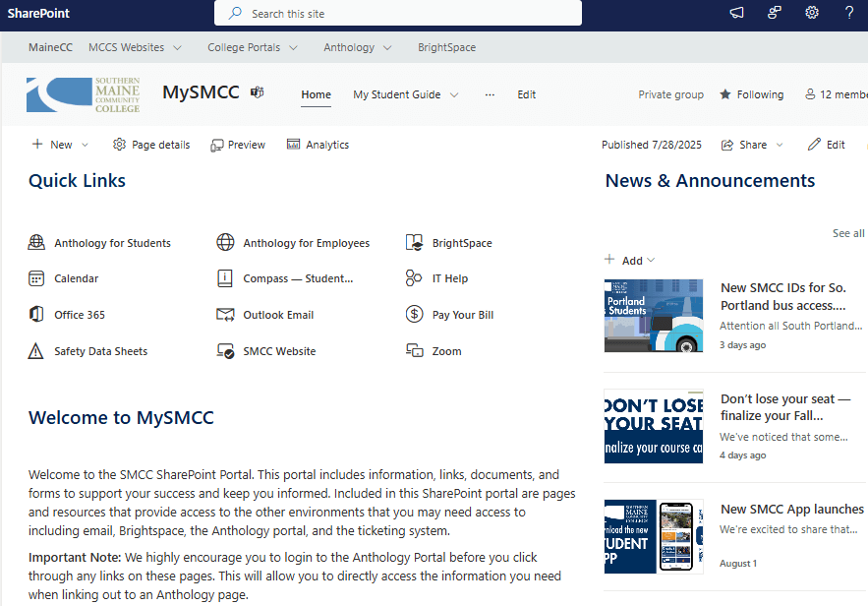Click the Zoom quick link icon
This screenshot has height=606, width=868.
tap(415, 350)
